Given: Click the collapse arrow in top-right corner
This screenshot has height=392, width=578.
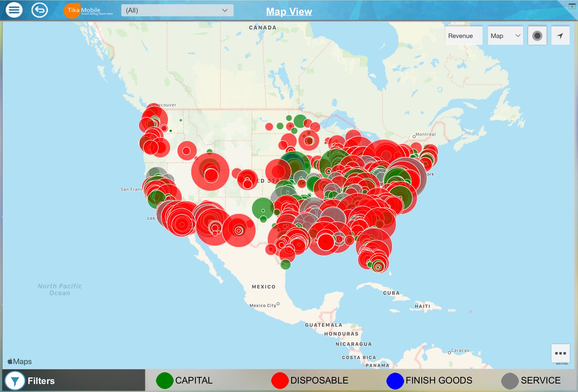Looking at the screenshot, I should tap(572, 6).
